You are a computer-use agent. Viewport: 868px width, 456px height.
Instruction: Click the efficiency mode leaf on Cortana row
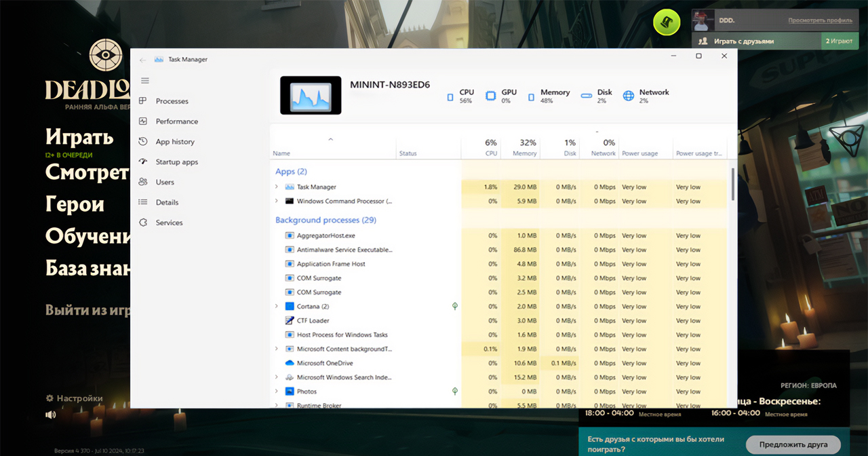tap(455, 306)
